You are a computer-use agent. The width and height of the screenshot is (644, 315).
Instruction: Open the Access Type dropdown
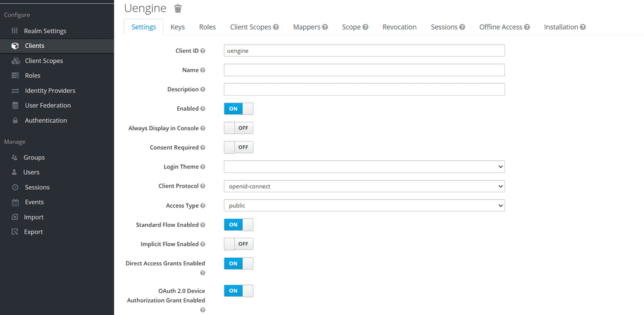[x=364, y=206]
